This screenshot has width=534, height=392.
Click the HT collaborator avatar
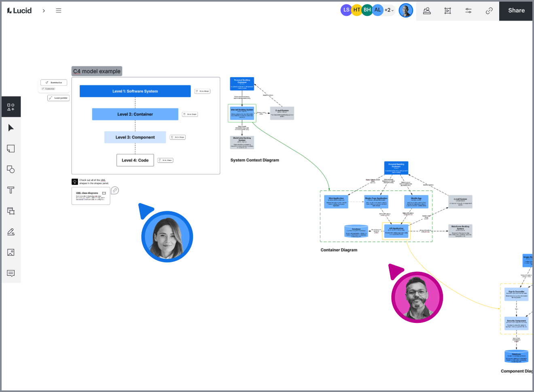pos(357,10)
